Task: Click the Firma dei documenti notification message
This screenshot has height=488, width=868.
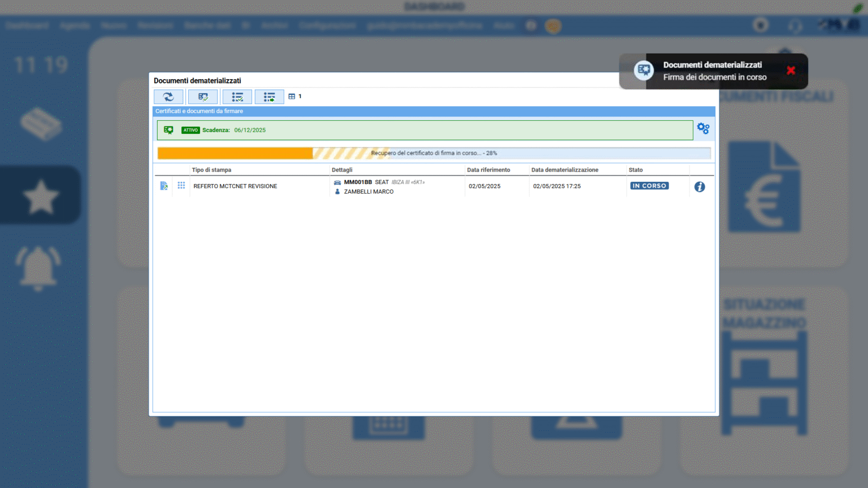Action: point(715,77)
